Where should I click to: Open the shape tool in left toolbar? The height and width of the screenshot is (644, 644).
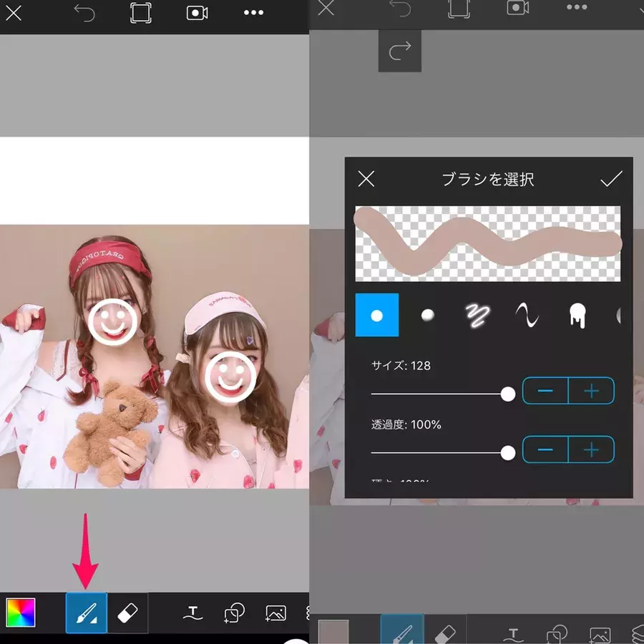pos(234,613)
